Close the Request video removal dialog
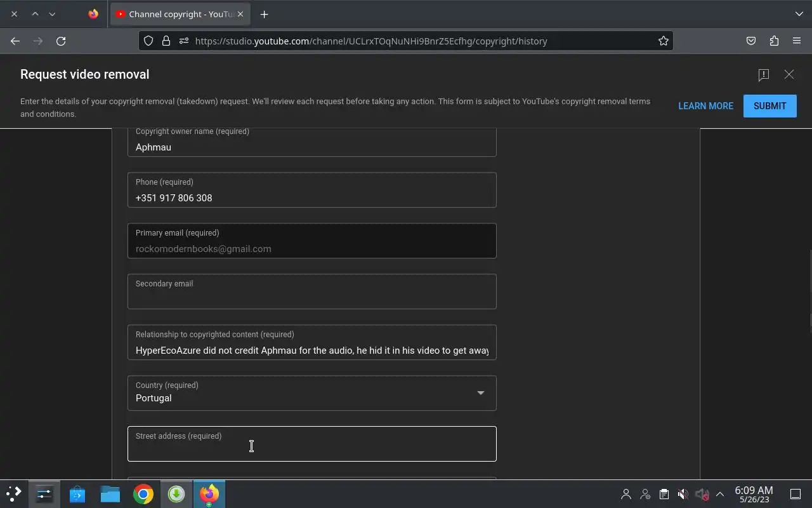The image size is (812, 508). coord(789,74)
